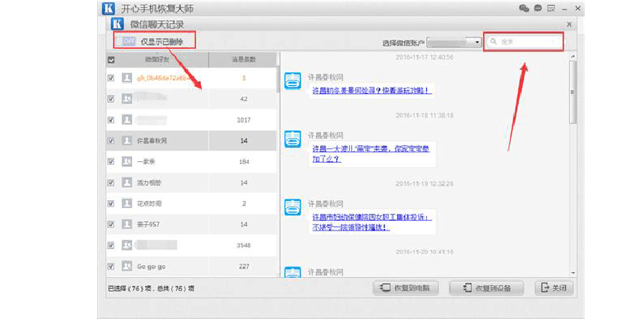Click message count 184

click(x=244, y=162)
